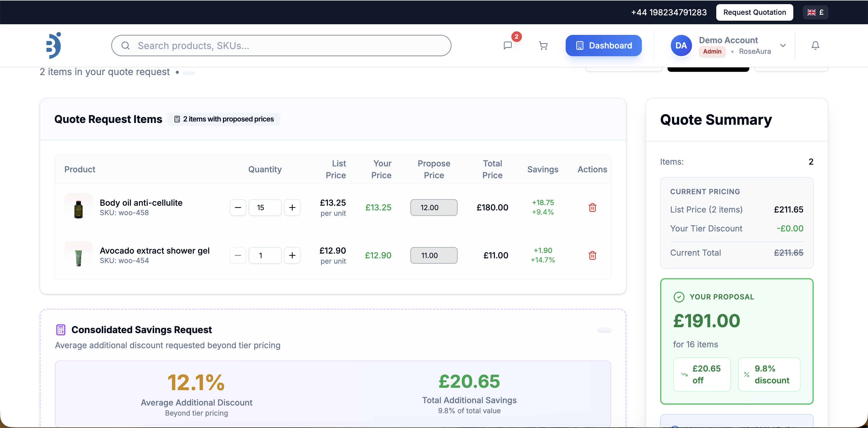Edit the 12.00 propose price field
This screenshot has width=868, height=428.
[434, 207]
